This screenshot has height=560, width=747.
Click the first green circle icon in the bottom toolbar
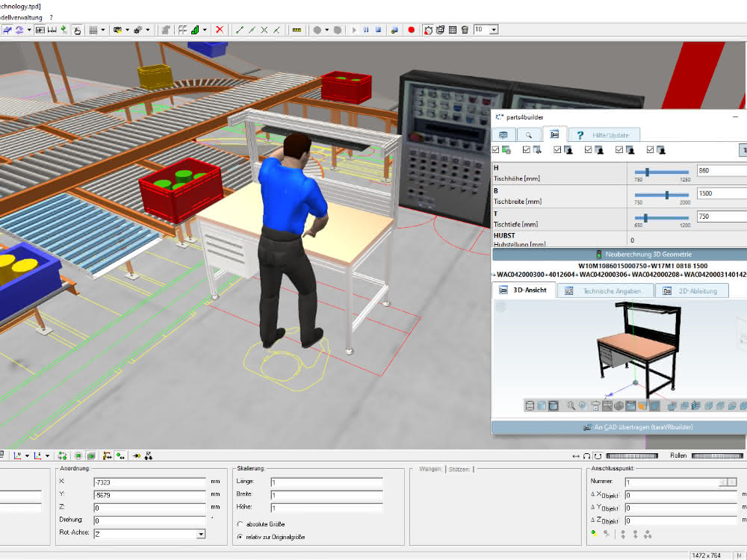(78, 455)
